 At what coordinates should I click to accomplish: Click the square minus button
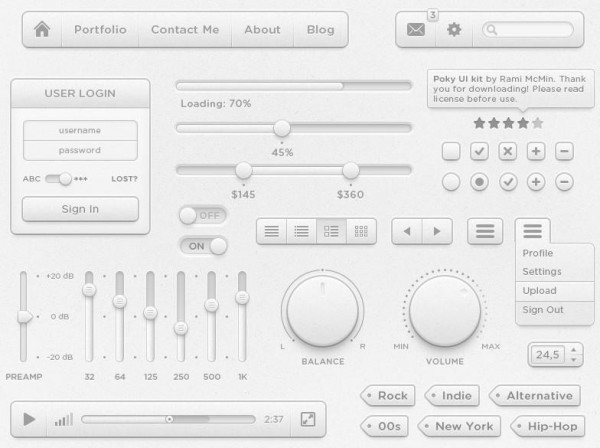pyautogui.click(x=564, y=151)
